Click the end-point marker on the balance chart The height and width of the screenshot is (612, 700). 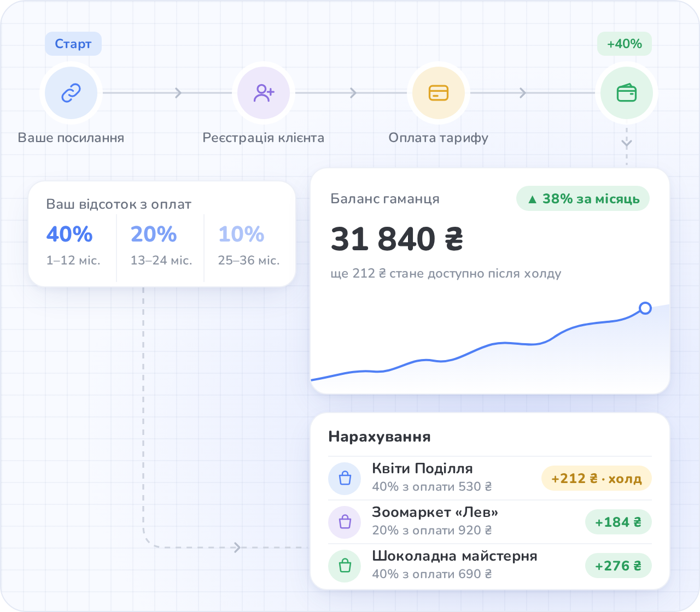[645, 308]
